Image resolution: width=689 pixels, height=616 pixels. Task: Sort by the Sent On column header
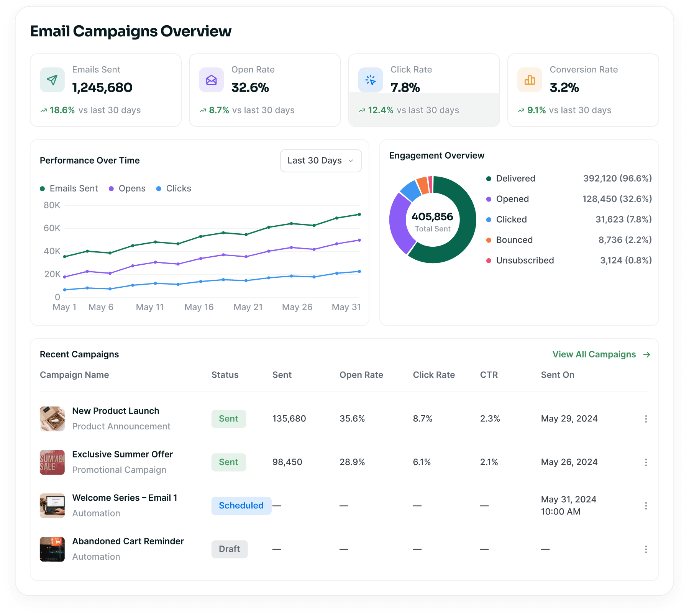pos(558,375)
